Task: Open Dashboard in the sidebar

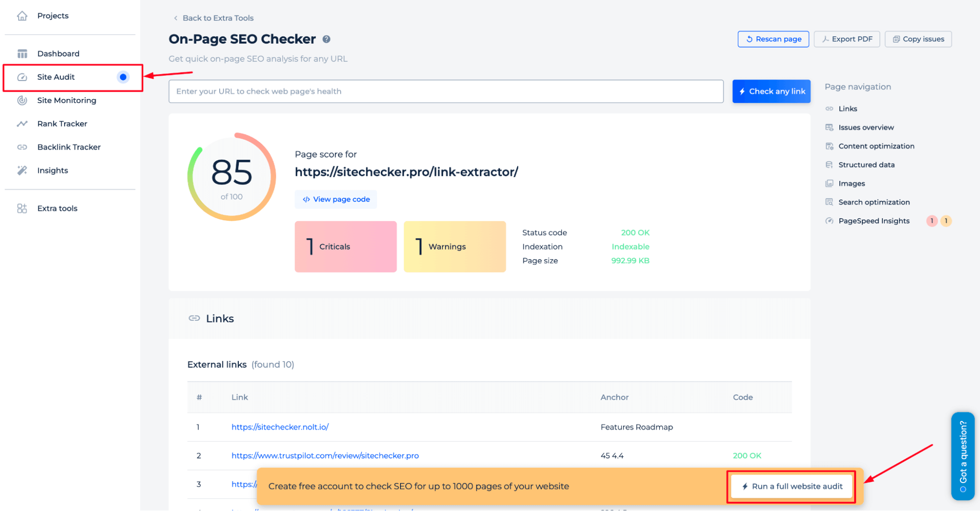Action: 58,53
